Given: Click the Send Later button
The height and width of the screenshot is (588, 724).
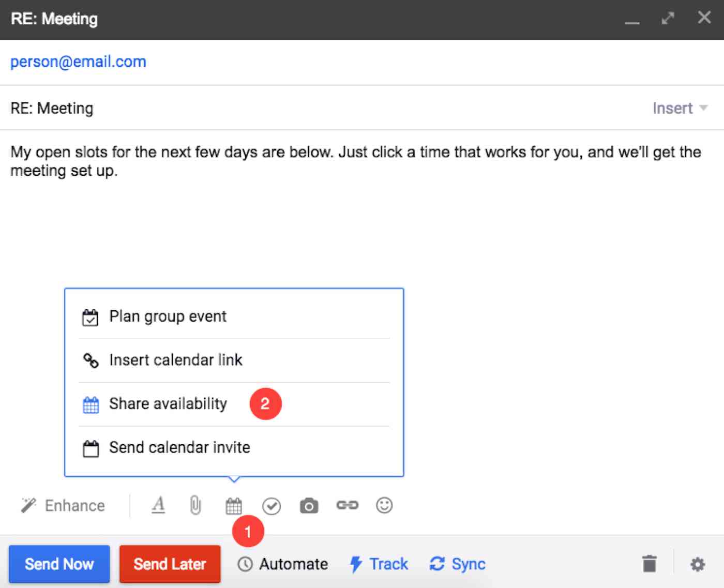Looking at the screenshot, I should [170, 564].
